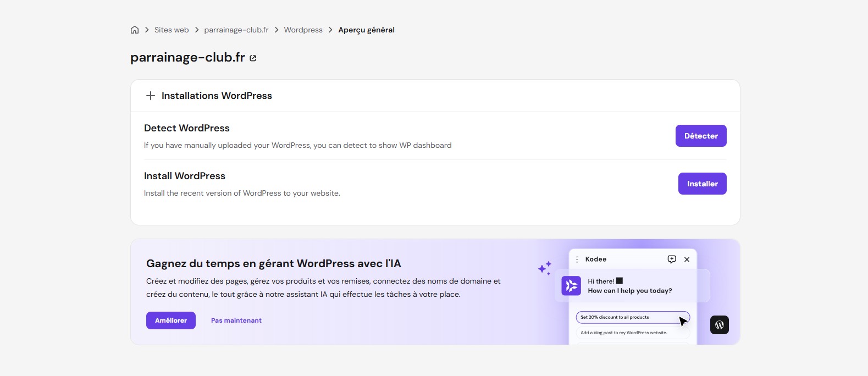Click the Kodee title text

click(596, 259)
